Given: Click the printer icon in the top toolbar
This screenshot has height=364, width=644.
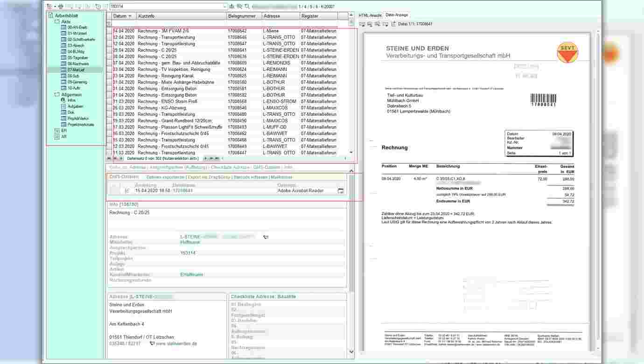Looking at the screenshot, I should click(x=61, y=7).
